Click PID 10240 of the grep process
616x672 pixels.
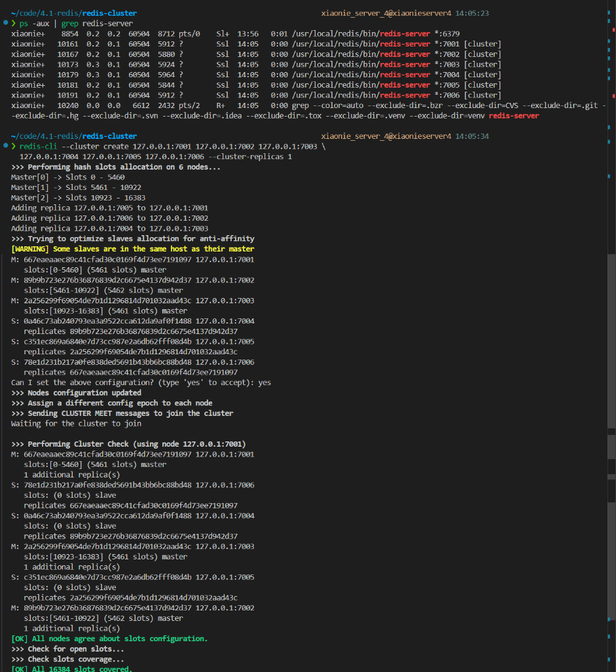(x=67, y=106)
